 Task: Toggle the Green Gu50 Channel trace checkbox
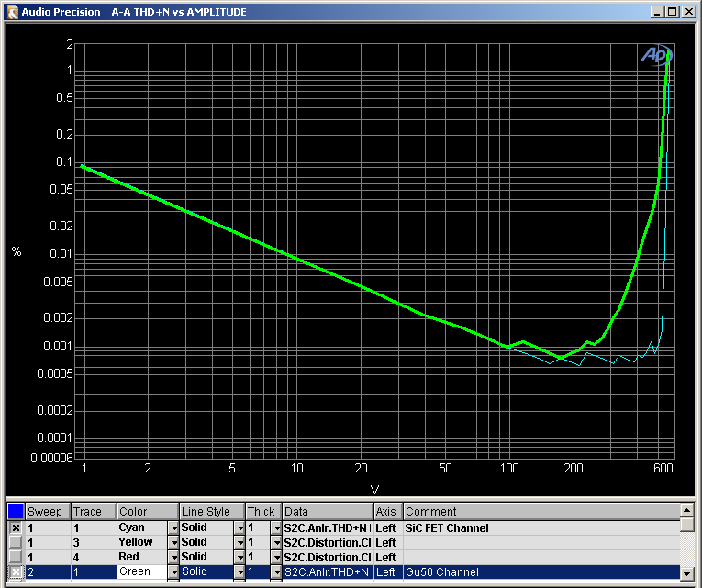[x=16, y=572]
